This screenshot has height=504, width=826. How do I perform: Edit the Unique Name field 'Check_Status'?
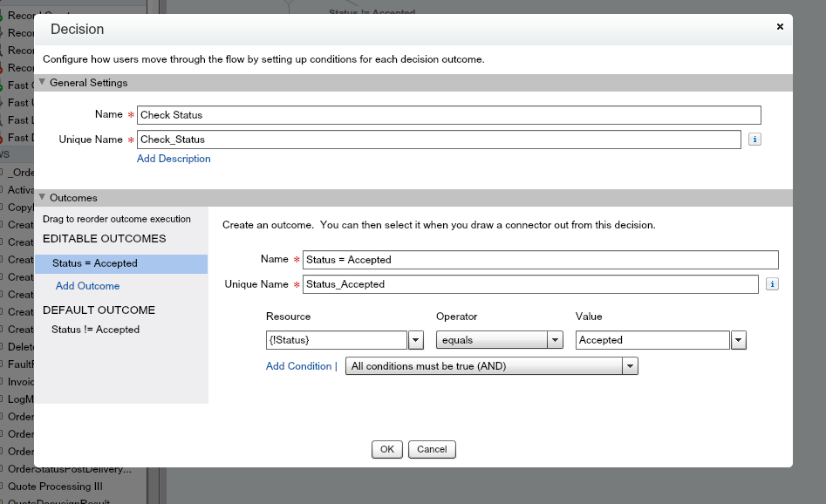[x=439, y=140]
